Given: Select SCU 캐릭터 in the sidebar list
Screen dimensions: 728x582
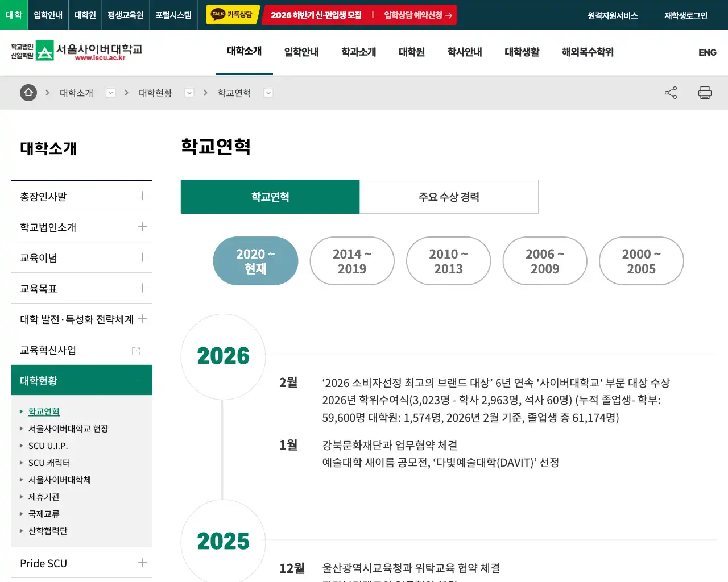Looking at the screenshot, I should (x=49, y=463).
